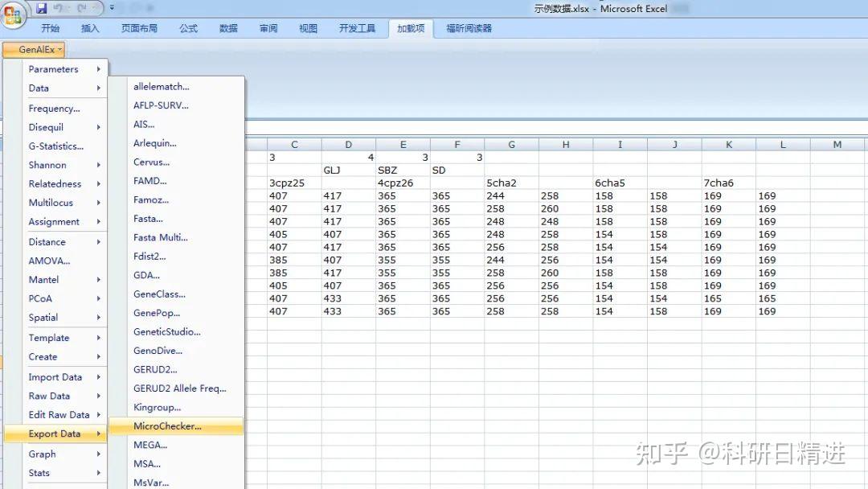868x489 pixels.
Task: Choose MEGA... export option
Action: coord(176,445)
